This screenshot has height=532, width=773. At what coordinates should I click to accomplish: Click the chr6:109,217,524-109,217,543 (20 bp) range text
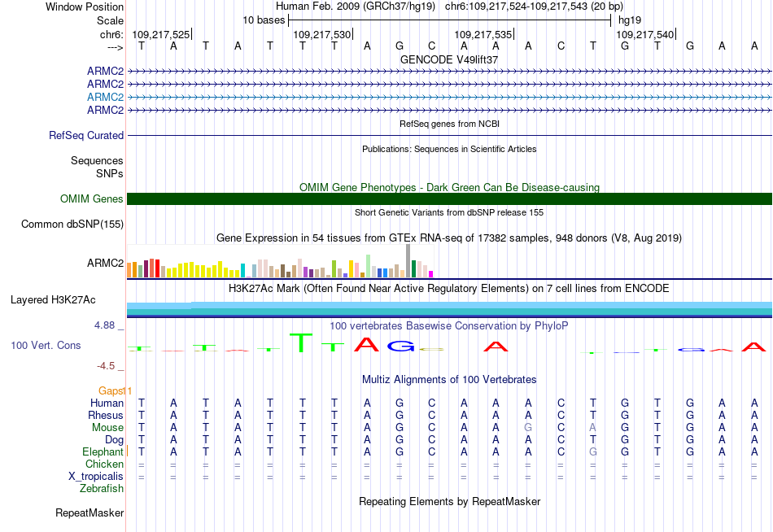point(534,7)
